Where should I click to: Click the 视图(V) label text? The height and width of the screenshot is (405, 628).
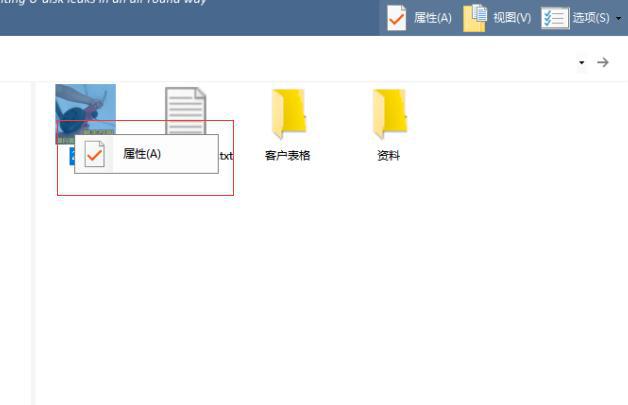pyautogui.click(x=512, y=18)
